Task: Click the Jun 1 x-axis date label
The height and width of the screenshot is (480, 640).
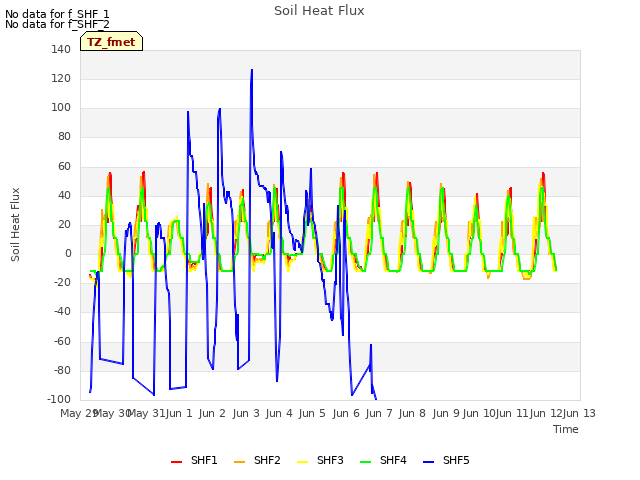Action: tap(179, 413)
